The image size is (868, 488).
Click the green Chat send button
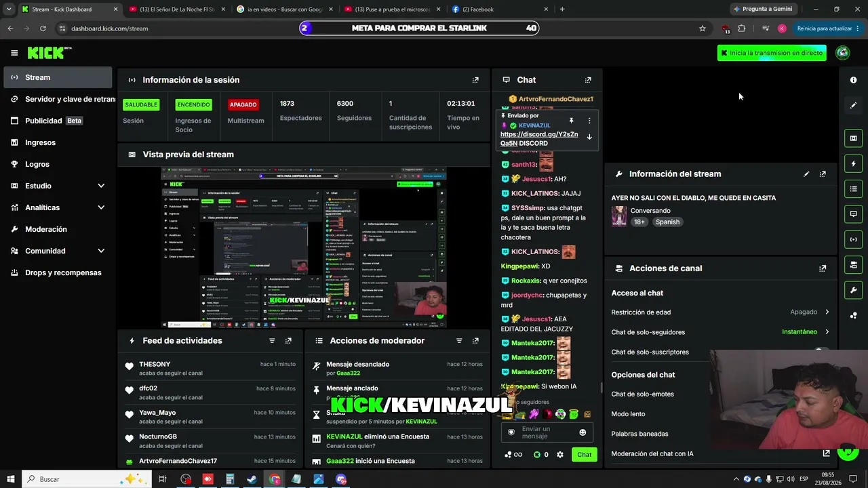(x=584, y=455)
